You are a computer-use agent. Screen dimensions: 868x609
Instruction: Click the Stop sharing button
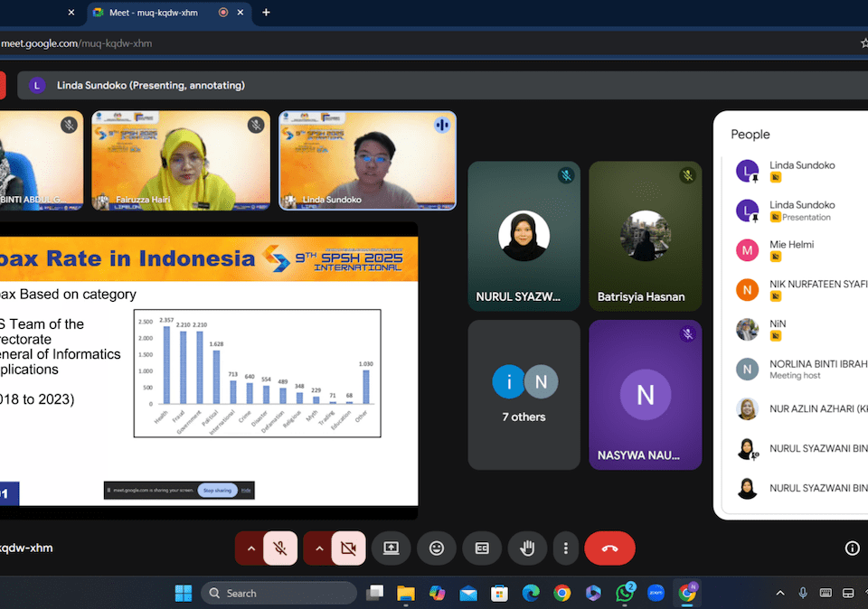(217, 491)
